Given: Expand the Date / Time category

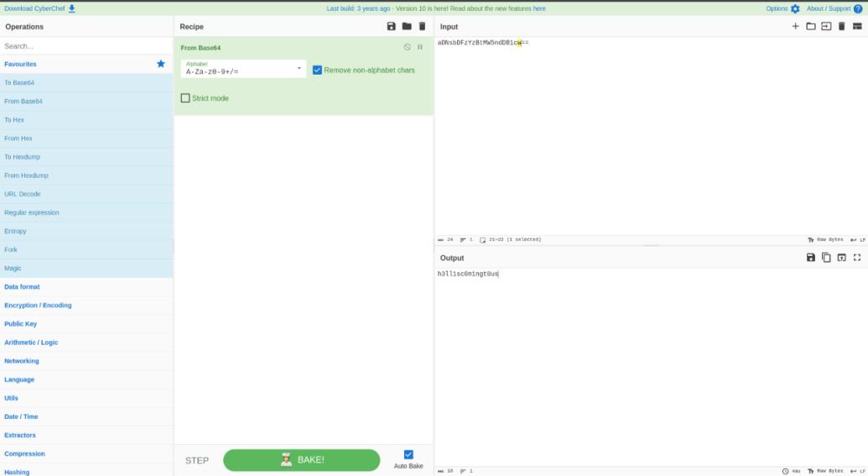Looking at the screenshot, I should click(86, 416).
